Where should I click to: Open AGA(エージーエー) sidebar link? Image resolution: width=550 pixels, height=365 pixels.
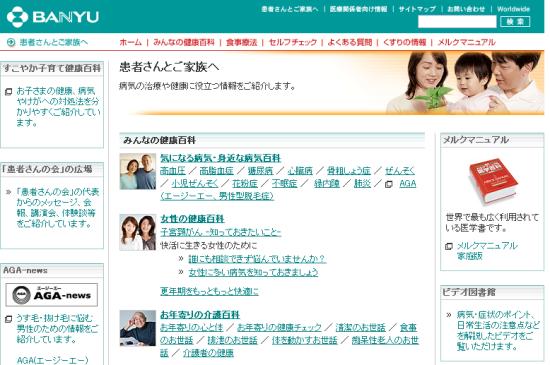(x=52, y=360)
